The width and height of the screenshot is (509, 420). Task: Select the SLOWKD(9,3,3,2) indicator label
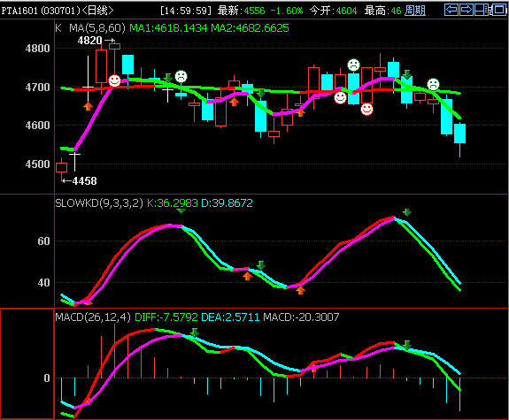pyautogui.click(x=99, y=203)
